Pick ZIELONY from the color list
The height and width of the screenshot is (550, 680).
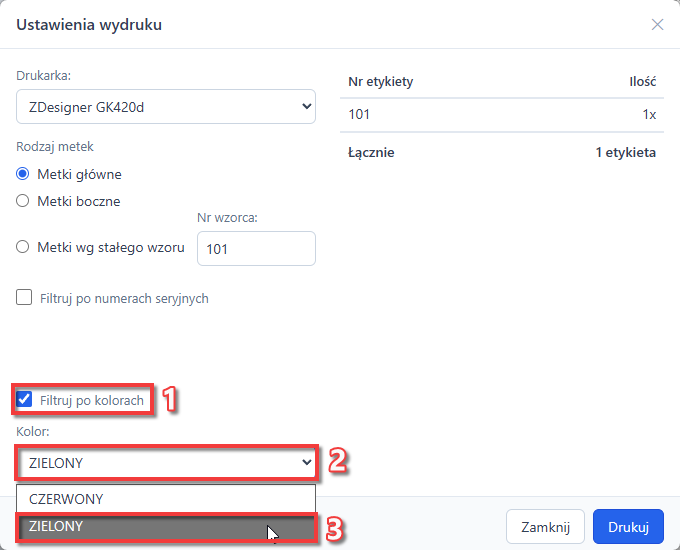coord(166,526)
